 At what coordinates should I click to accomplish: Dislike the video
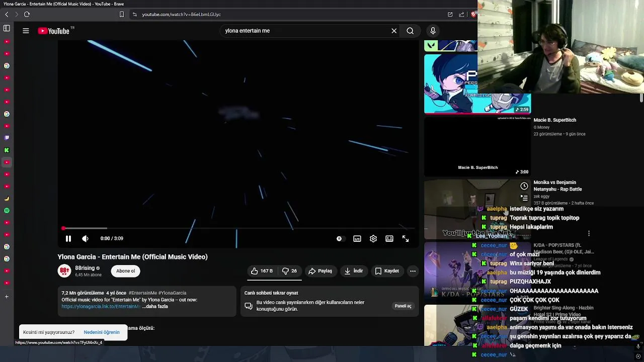(x=289, y=271)
